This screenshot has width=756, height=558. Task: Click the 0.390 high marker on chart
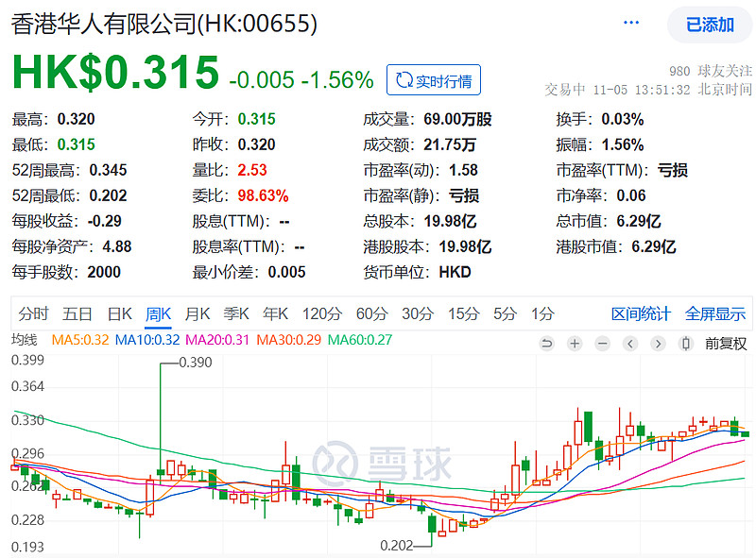tap(196, 363)
